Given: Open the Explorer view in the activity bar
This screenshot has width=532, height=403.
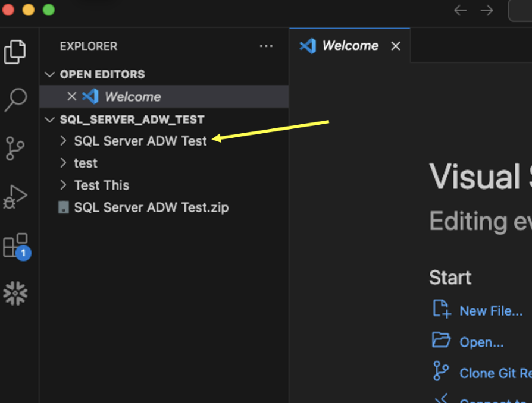Looking at the screenshot, I should click(15, 52).
